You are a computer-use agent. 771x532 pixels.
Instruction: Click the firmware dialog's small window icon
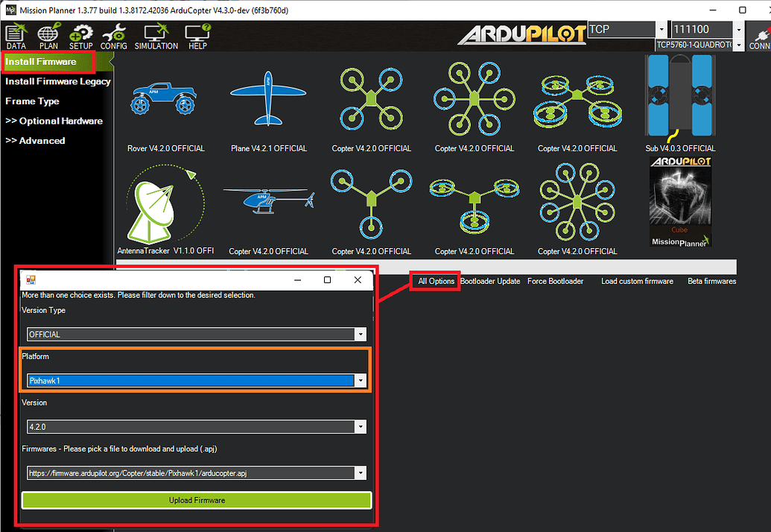31,279
